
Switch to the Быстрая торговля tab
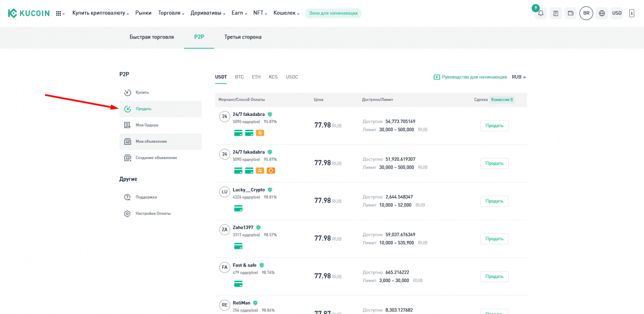click(151, 37)
